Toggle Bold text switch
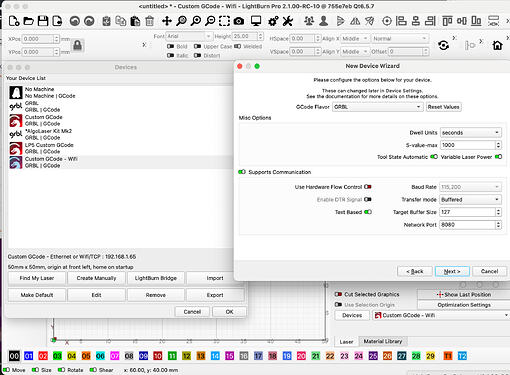 coord(170,46)
